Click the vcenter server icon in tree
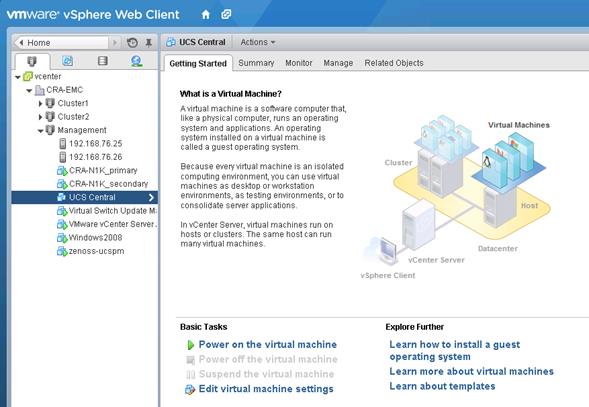Viewport: 589px width, 407px height. (x=28, y=77)
